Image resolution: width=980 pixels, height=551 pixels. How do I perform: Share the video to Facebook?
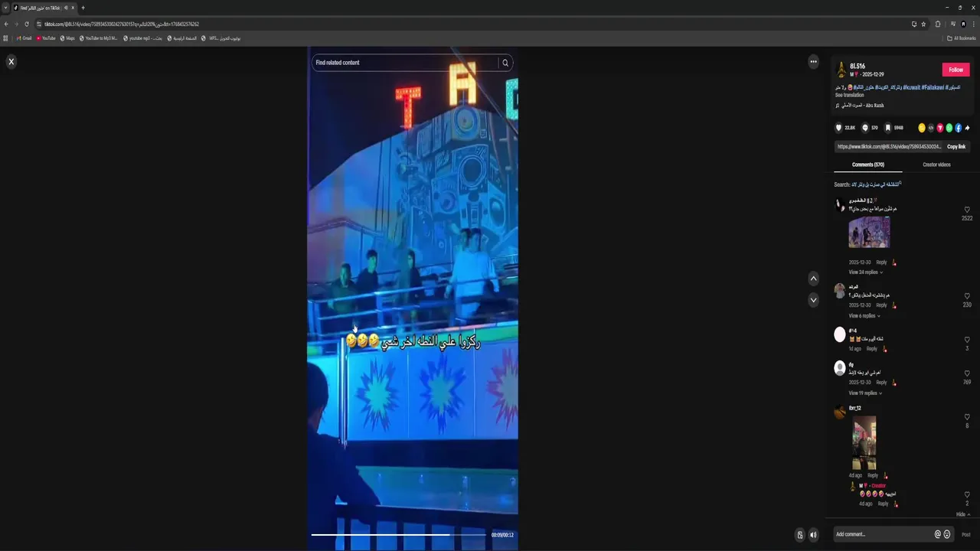(958, 128)
